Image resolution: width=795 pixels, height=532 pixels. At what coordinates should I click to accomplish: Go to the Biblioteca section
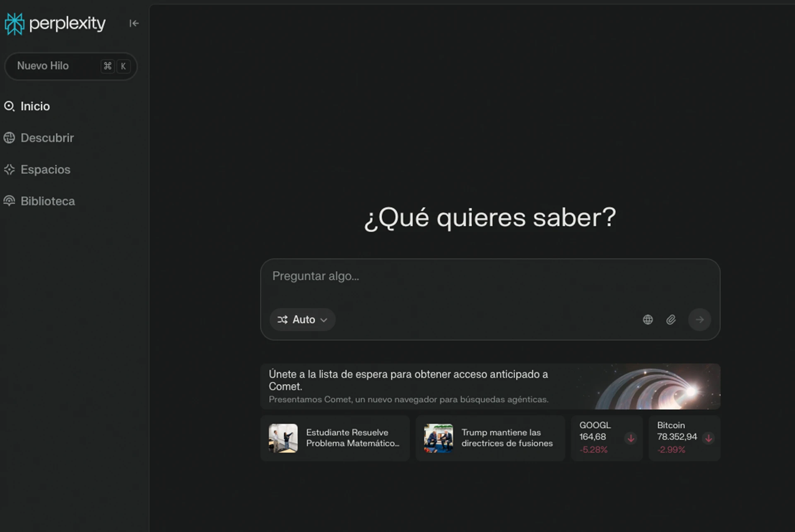pyautogui.click(x=48, y=201)
